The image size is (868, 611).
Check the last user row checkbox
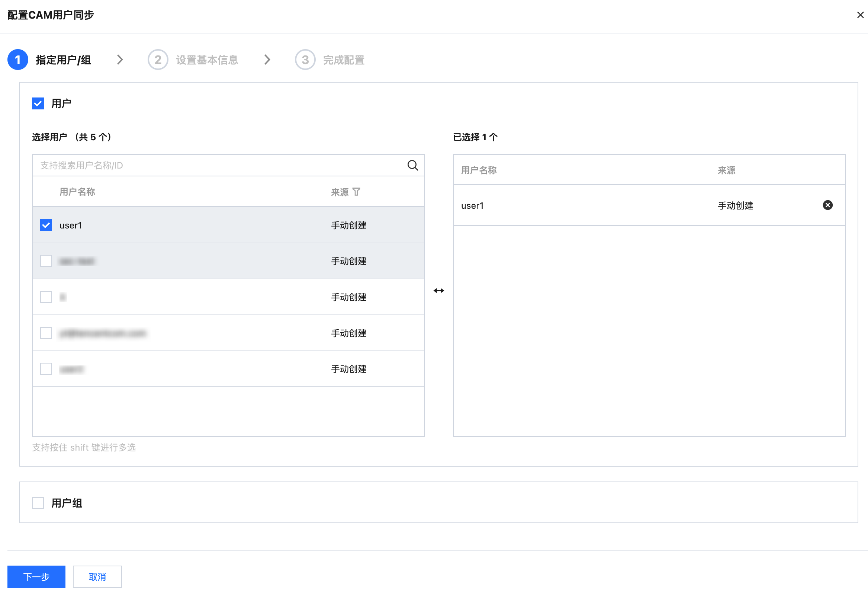click(x=46, y=369)
